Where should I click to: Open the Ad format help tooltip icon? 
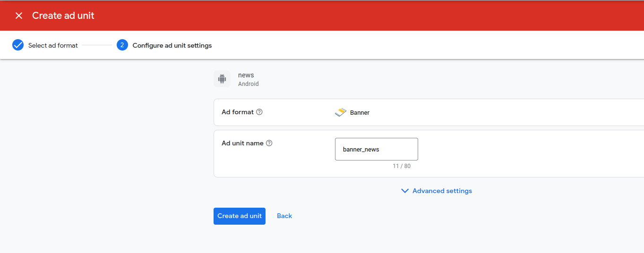point(259,112)
